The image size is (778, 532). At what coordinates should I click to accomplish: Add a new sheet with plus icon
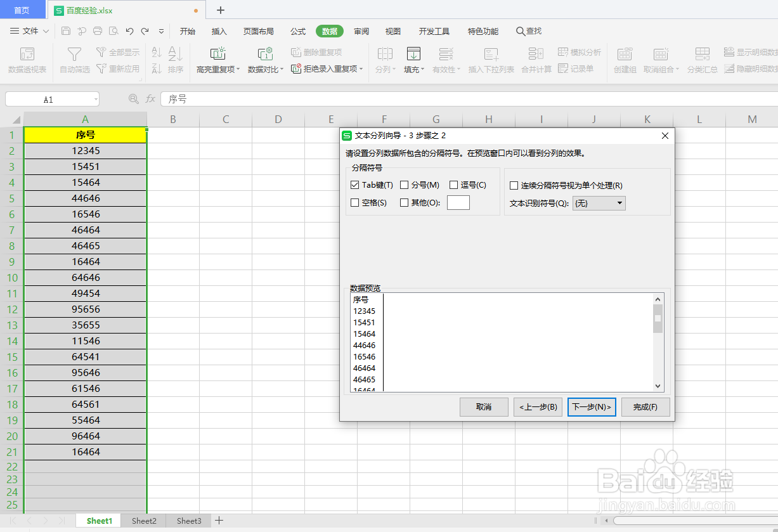[x=219, y=521]
